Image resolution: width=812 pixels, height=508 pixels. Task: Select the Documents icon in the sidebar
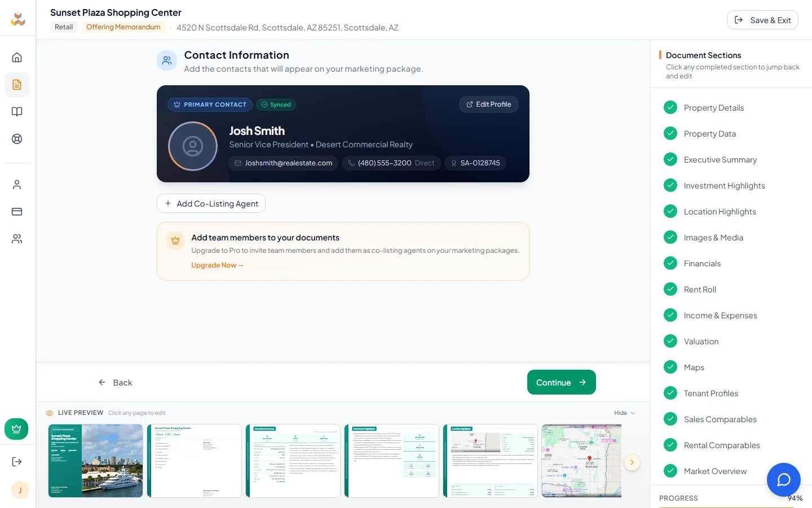tap(17, 85)
